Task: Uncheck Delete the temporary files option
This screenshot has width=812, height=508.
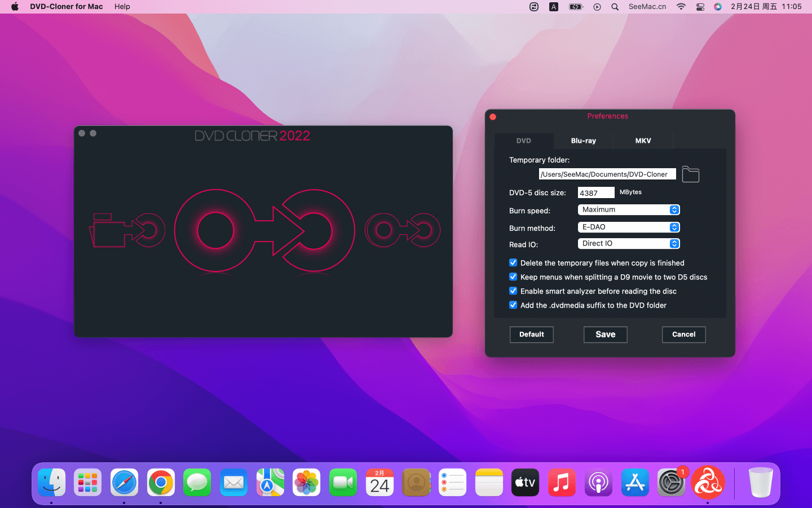Action: (513, 263)
